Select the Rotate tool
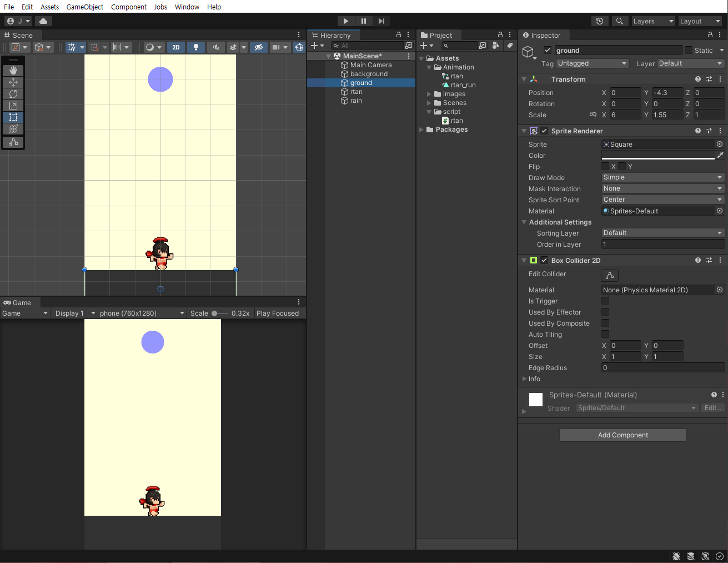 tap(13, 94)
